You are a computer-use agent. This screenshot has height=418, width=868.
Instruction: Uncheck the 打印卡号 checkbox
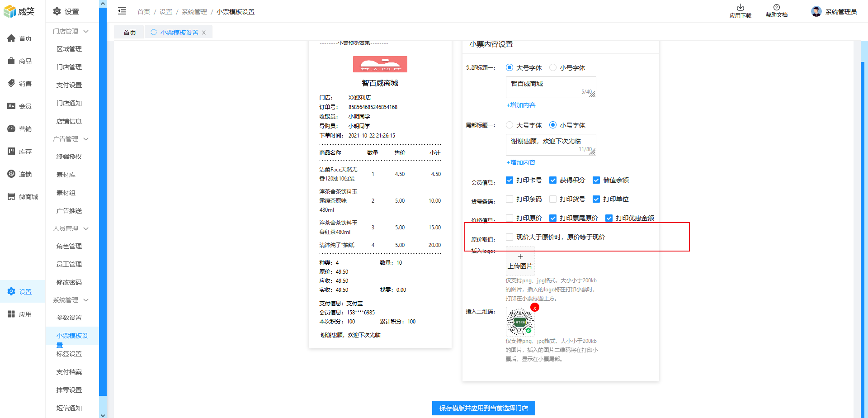click(x=509, y=180)
